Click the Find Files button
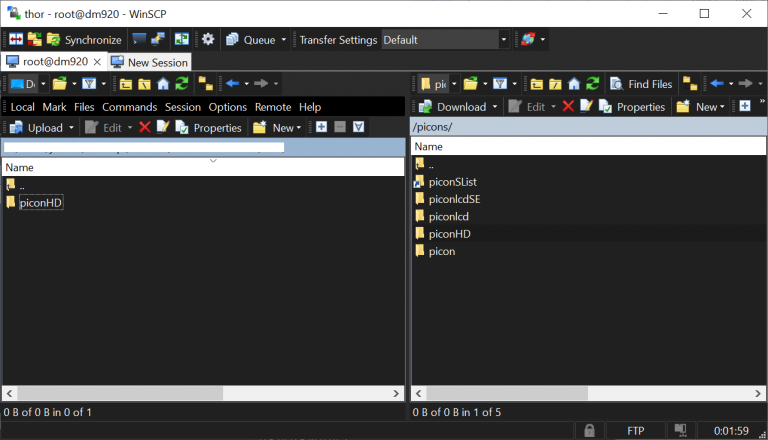 (642, 84)
